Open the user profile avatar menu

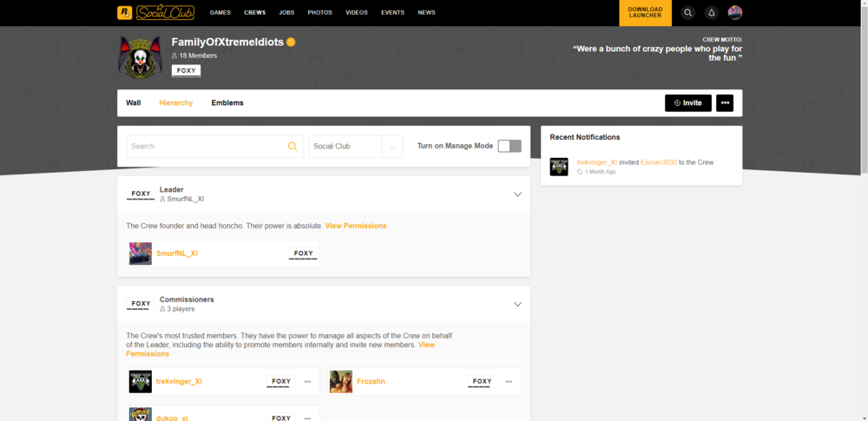tap(734, 13)
